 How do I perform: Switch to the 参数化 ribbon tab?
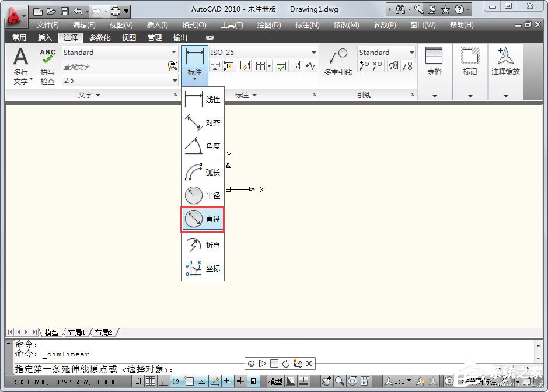100,38
